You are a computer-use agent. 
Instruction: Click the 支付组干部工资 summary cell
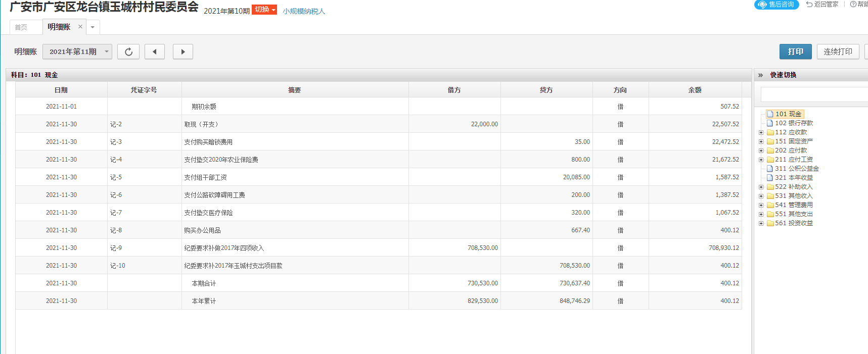pos(295,177)
